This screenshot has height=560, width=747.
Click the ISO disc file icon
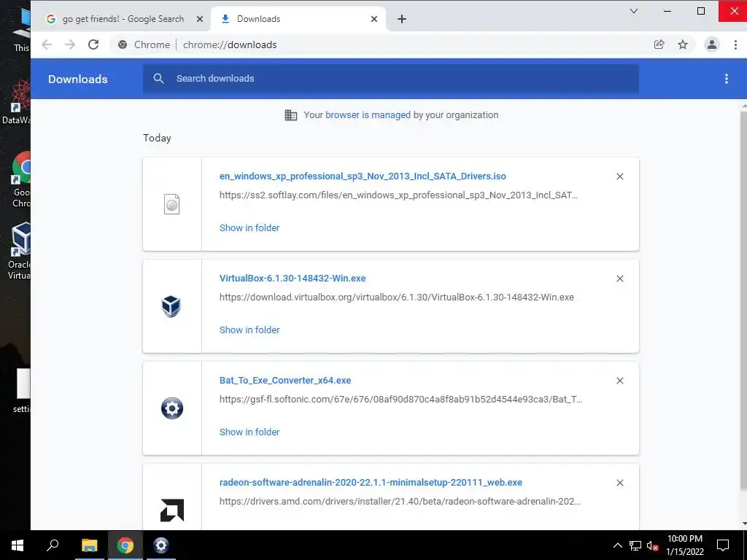172,204
